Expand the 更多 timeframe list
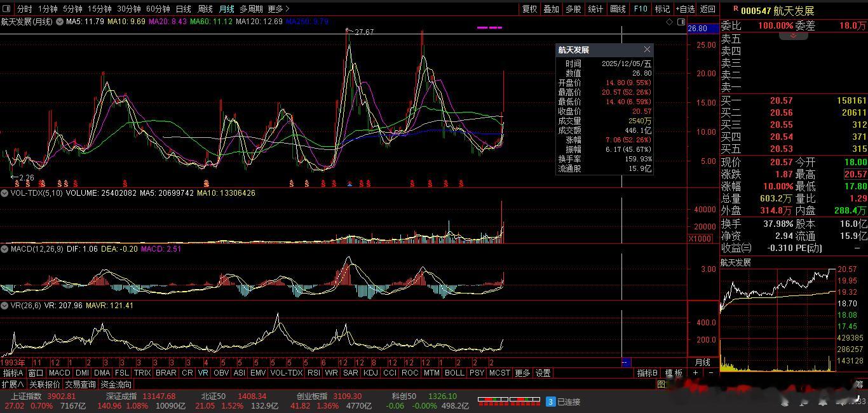The image size is (868, 413). point(278,9)
